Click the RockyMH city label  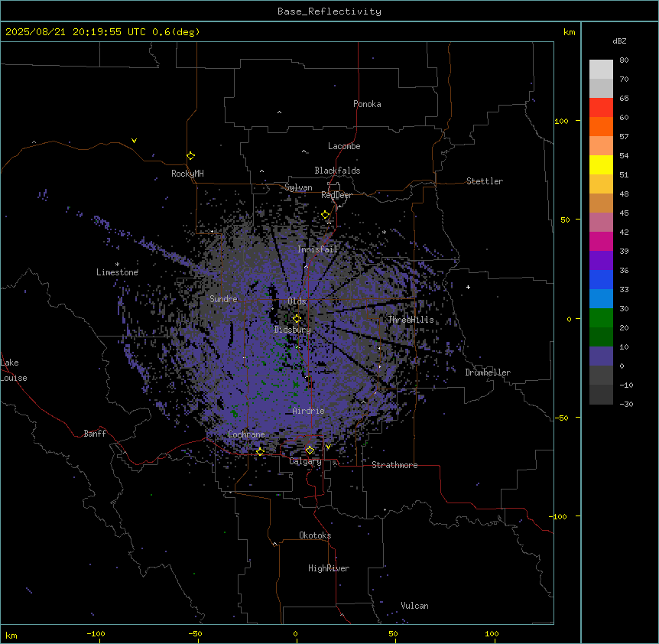point(187,174)
